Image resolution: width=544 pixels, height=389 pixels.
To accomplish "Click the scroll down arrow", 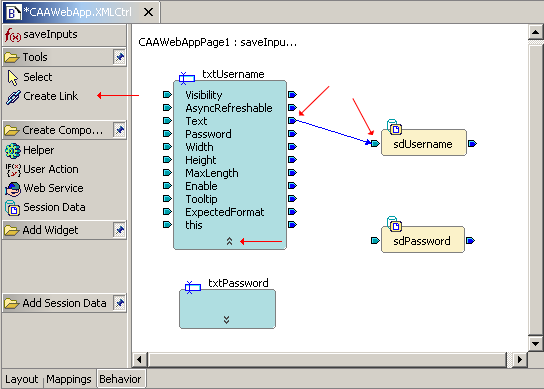I will pyautogui.click(x=535, y=344).
